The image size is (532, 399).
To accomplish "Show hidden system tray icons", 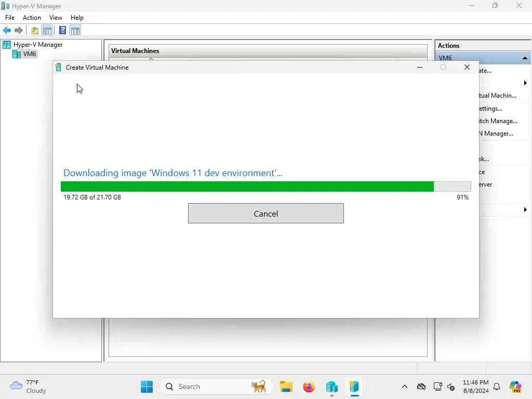I will point(404,387).
